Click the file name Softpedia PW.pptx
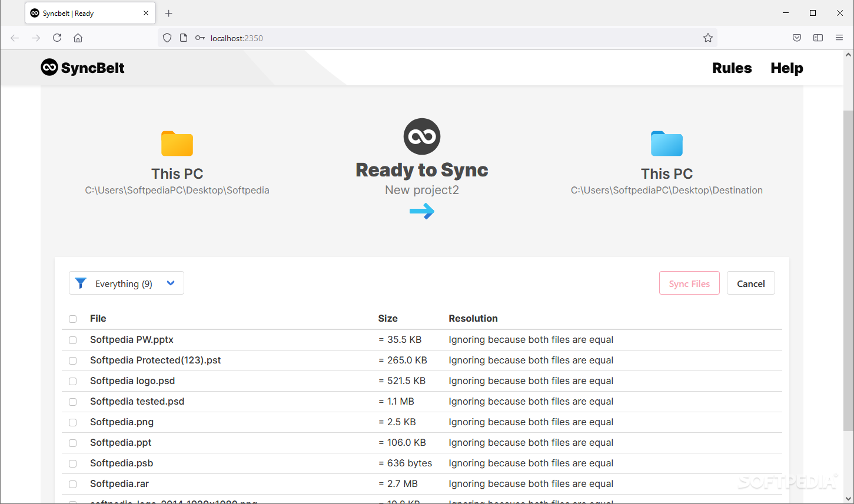 pos(132,339)
